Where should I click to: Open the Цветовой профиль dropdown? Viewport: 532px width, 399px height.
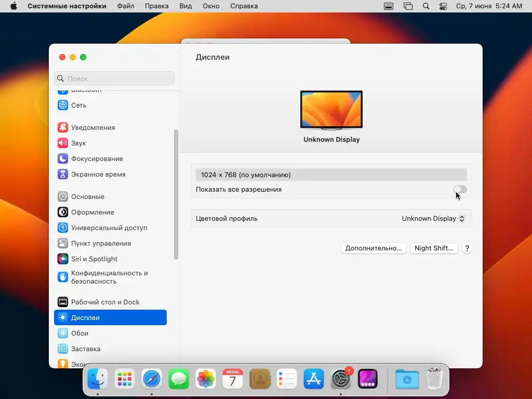tap(433, 219)
